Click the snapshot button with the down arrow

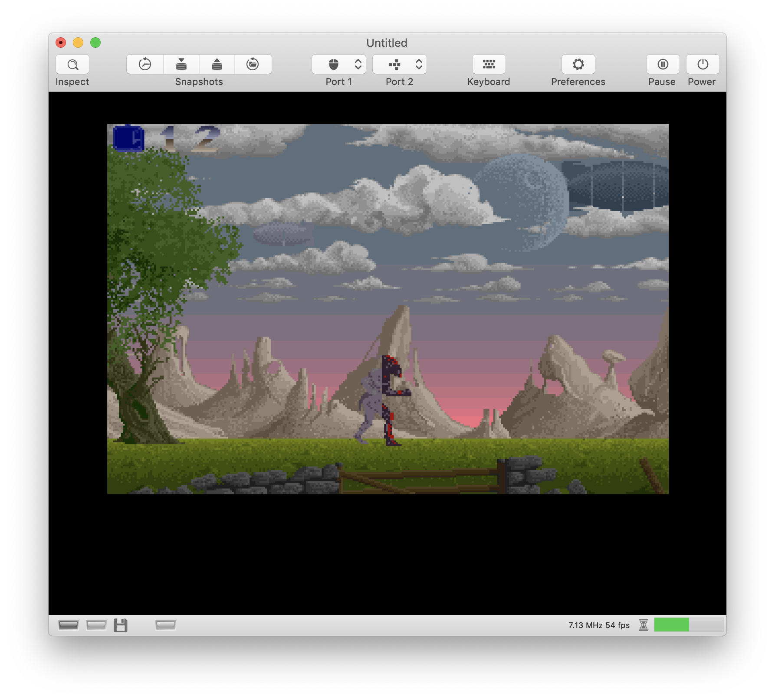pos(181,64)
